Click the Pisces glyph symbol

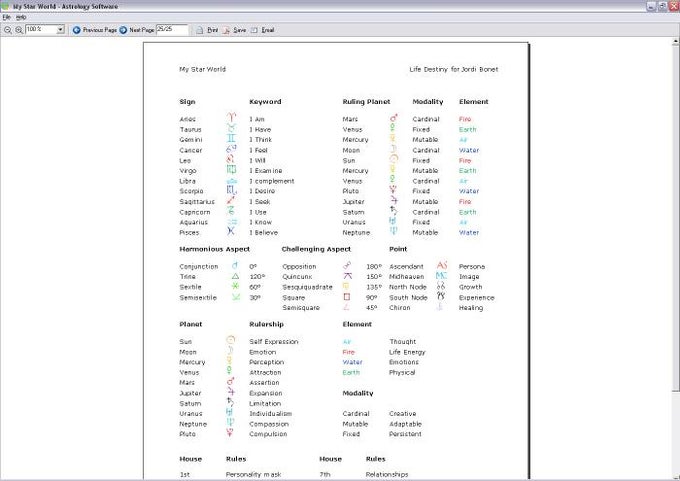tap(231, 231)
